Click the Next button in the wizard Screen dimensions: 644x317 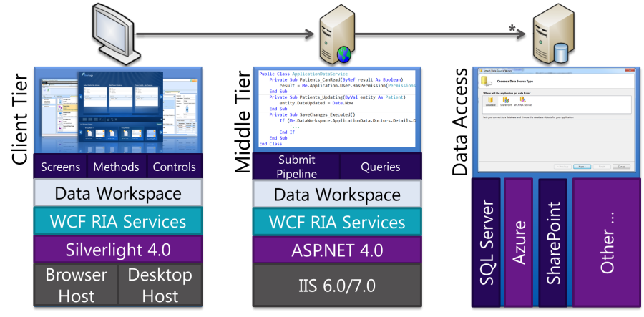[581, 166]
